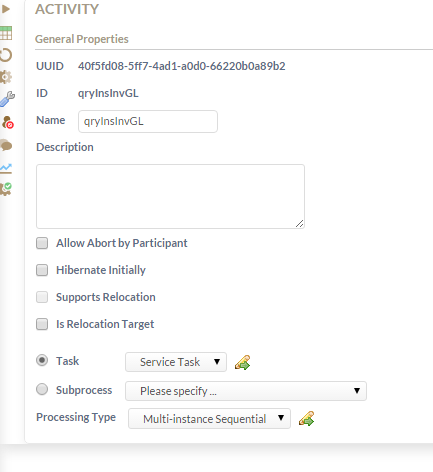Select the wrench tool sidebar icon
The width and height of the screenshot is (433, 472).
[7, 99]
